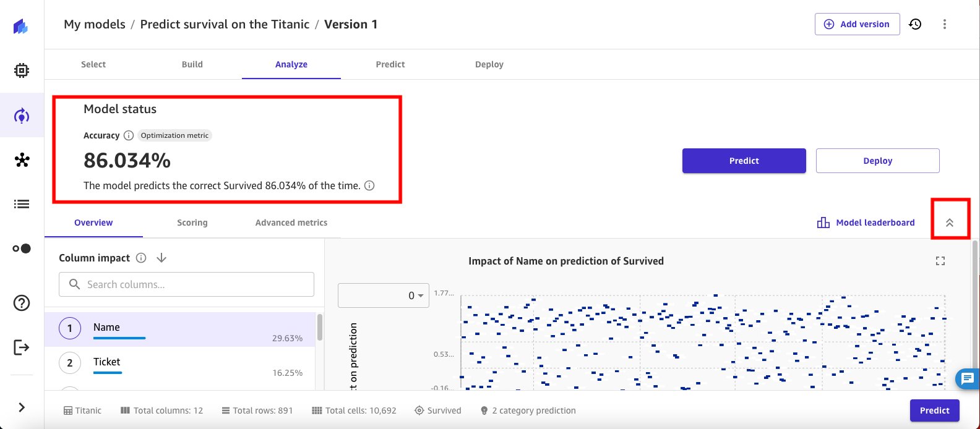Open the Analyze tab
Screen dimensions: 980x429
(x=291, y=64)
